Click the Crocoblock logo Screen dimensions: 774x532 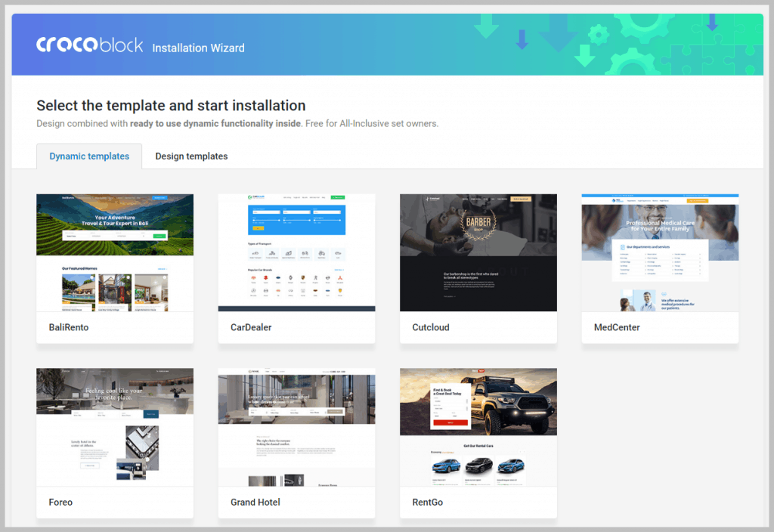[x=89, y=45]
